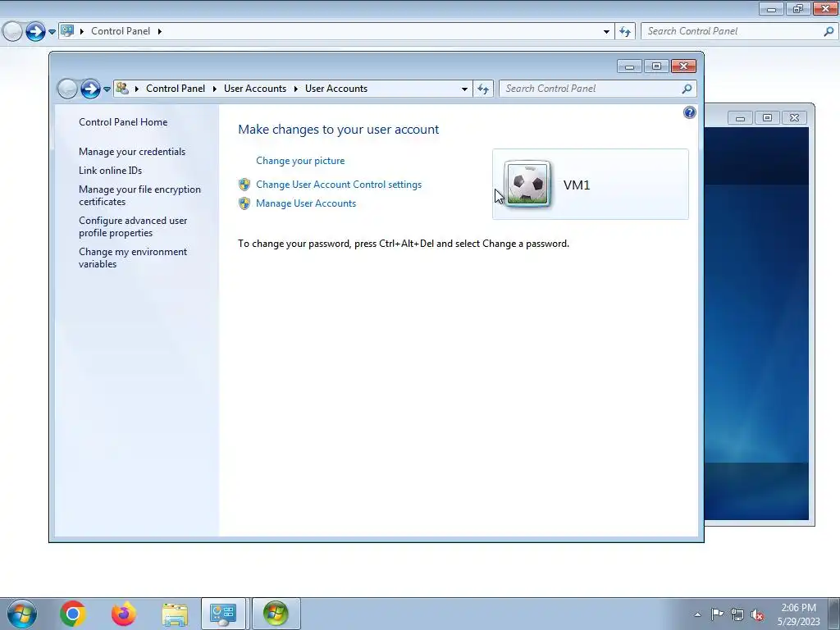This screenshot has width=840, height=630.
Task: Go to Control Panel Home
Action: [123, 122]
